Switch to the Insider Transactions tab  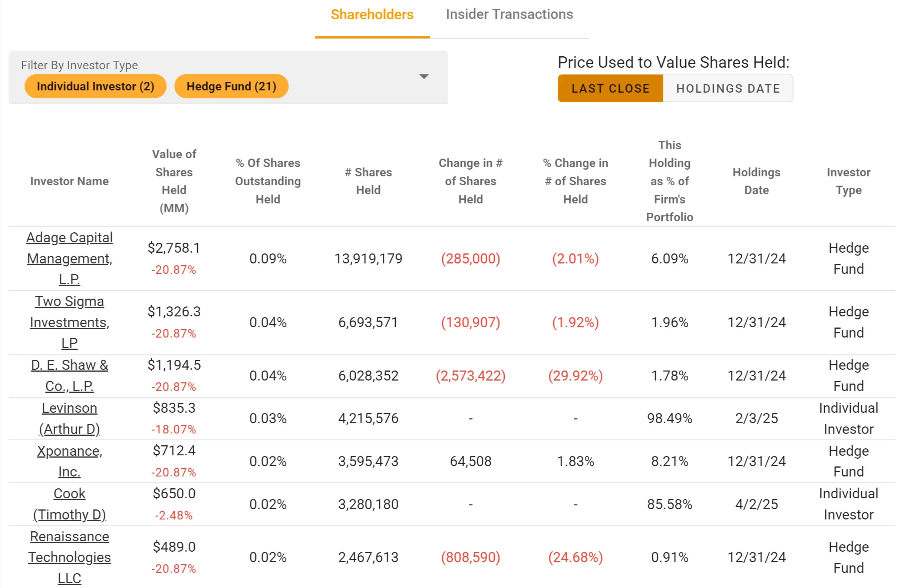[x=509, y=14]
